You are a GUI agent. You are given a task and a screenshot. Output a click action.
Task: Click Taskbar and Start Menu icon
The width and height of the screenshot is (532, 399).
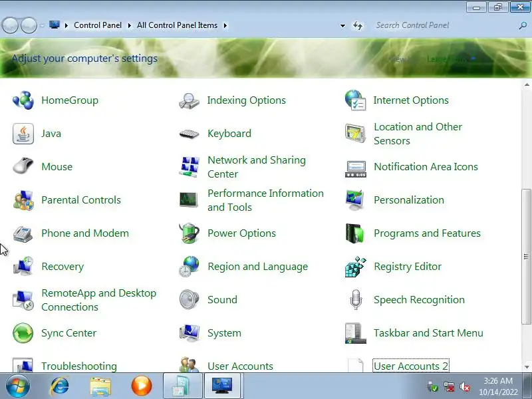[x=355, y=333]
